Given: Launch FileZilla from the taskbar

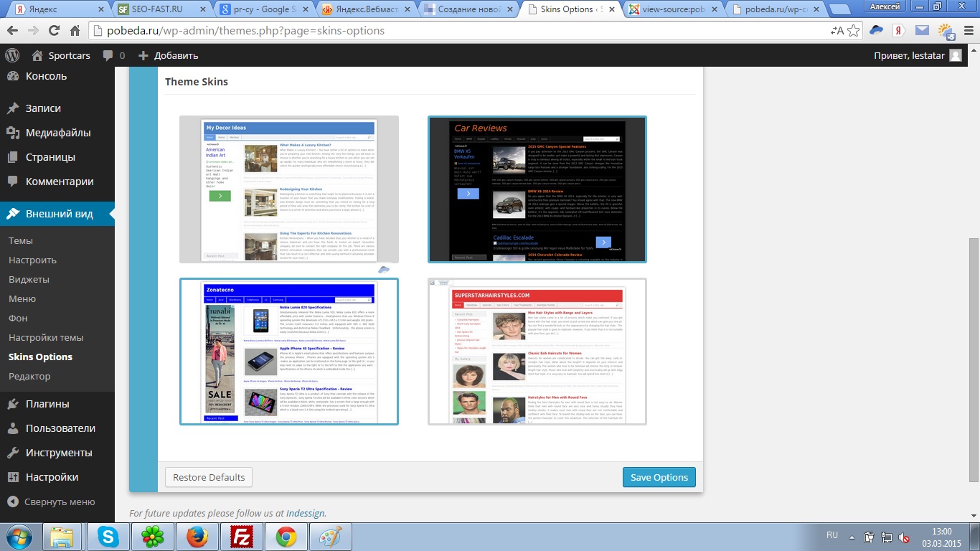Looking at the screenshot, I should 240,536.
